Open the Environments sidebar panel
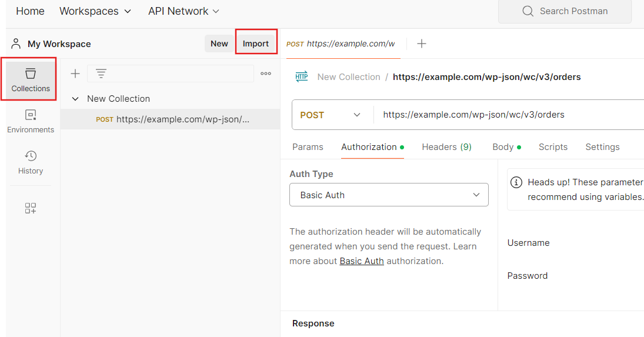 coord(31,122)
